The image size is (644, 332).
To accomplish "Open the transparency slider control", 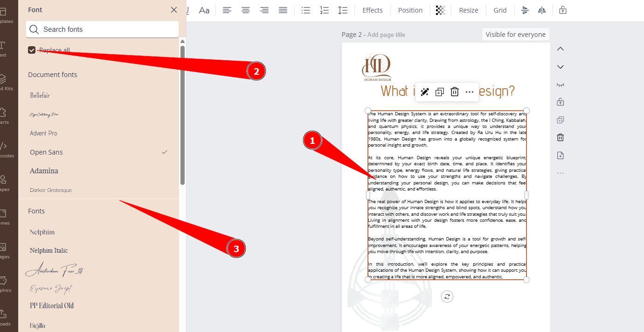I will tap(440, 10).
